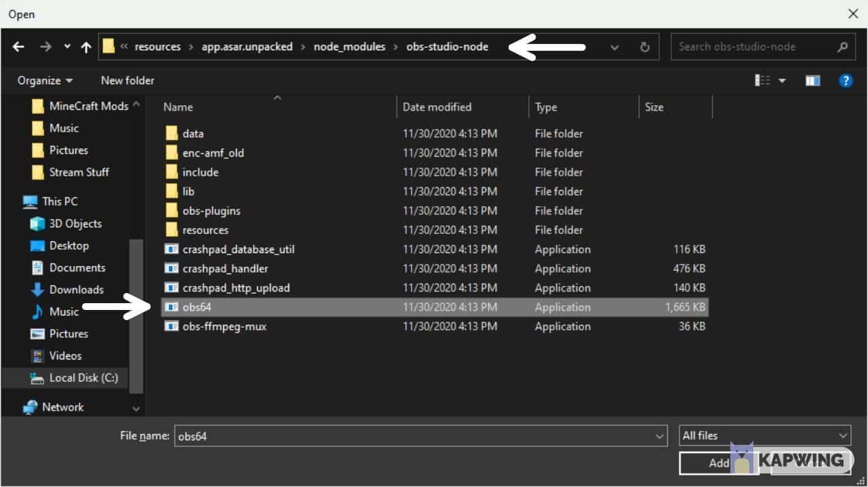This screenshot has width=868, height=487.
Task: Open the recent locations dropdown arrow
Action: [x=66, y=47]
